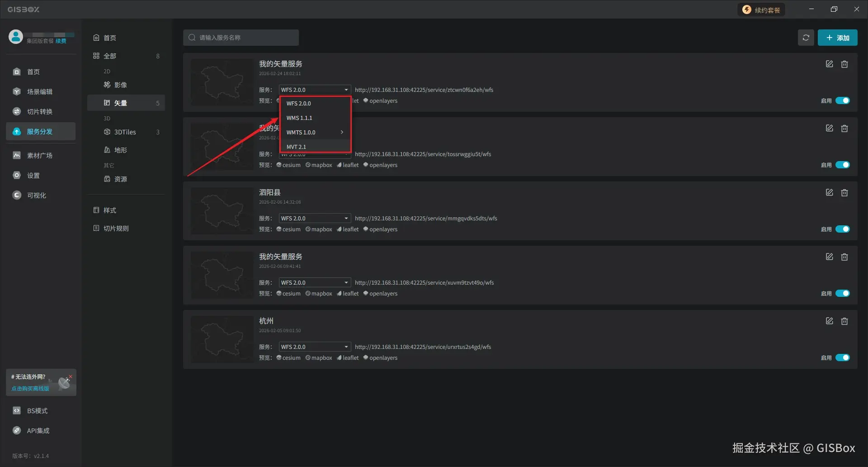
Task: Click the refresh icon beside 添加
Action: [x=806, y=38]
